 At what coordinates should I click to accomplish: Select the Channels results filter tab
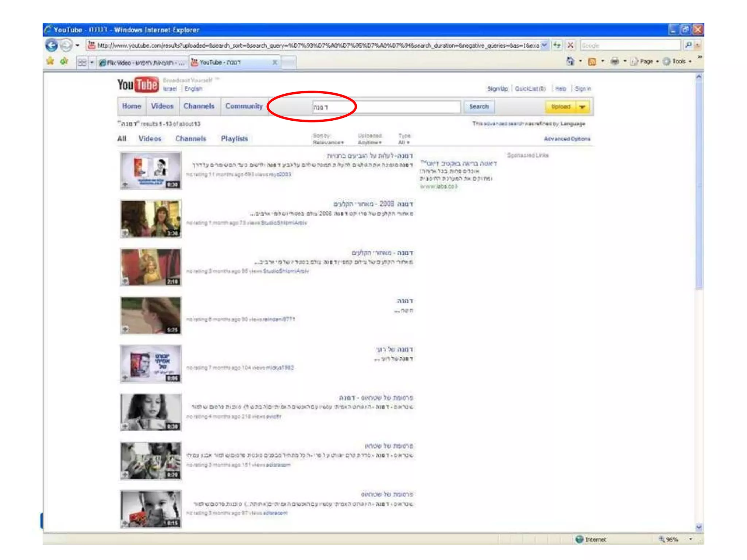point(190,139)
